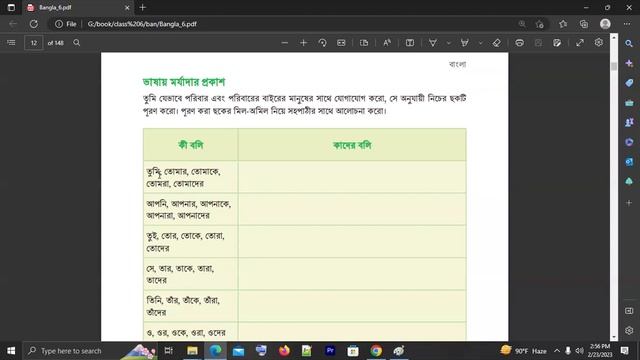Image resolution: width=640 pixels, height=360 pixels.
Task: Open the sidebar Tools briefcase icon
Action: pyautogui.click(x=629, y=103)
